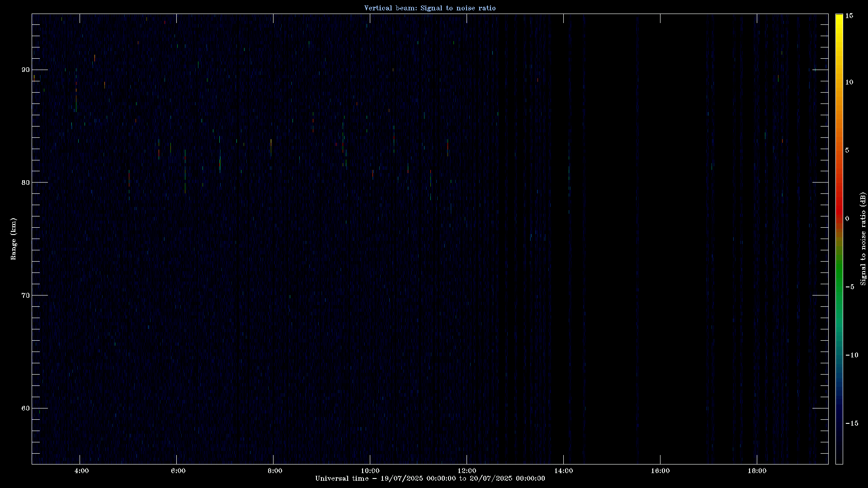Click the 6:00 time axis label

coord(178,471)
